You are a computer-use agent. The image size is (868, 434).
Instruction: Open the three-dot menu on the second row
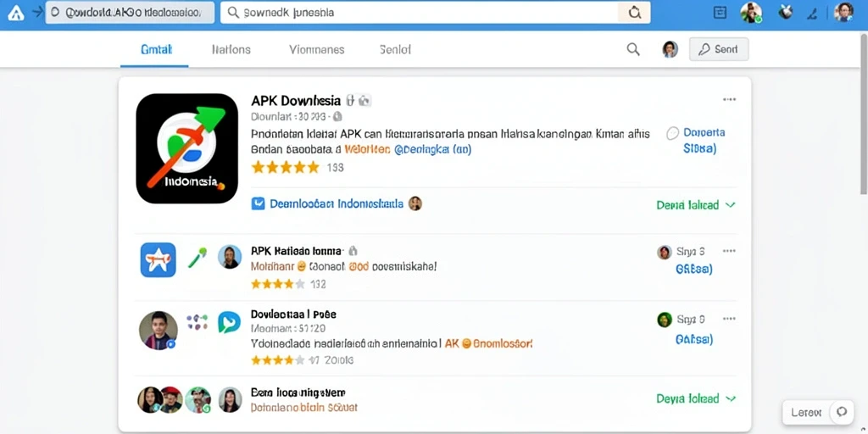click(x=729, y=251)
